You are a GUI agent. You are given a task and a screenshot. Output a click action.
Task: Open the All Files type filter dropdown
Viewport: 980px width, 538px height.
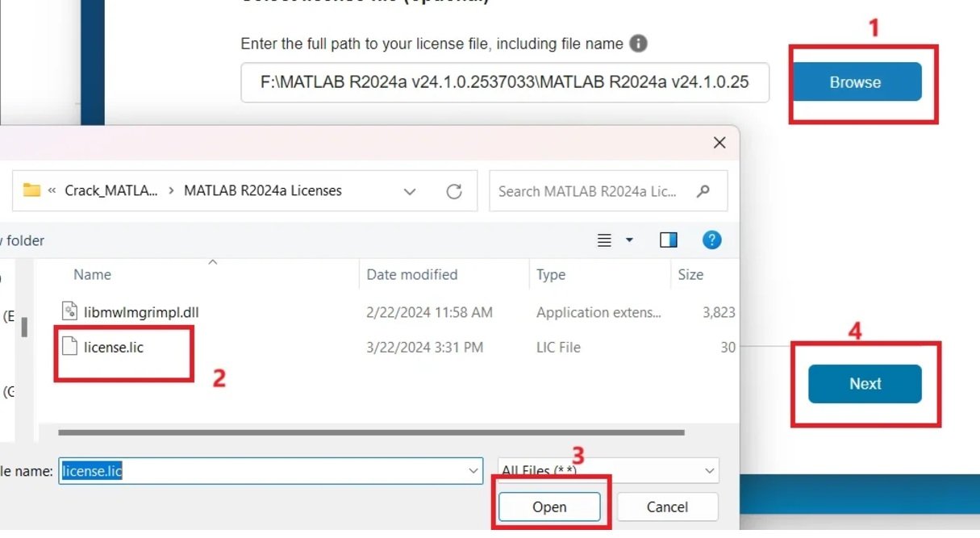pos(608,471)
